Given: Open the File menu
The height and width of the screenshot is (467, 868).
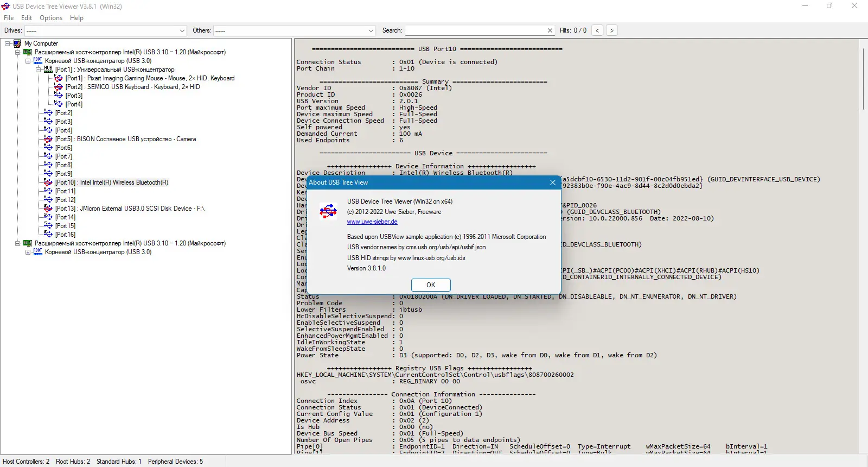Looking at the screenshot, I should 9,18.
